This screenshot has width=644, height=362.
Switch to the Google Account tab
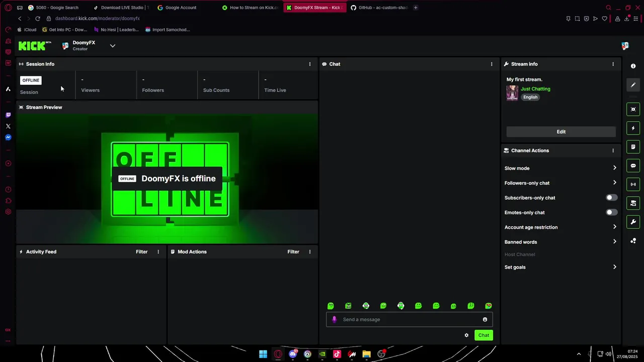click(x=181, y=8)
